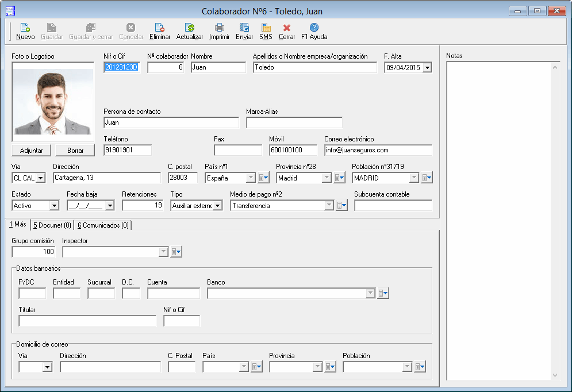Expand the Via CL CAL dropdown
The height and width of the screenshot is (392, 572).
pyautogui.click(x=40, y=178)
